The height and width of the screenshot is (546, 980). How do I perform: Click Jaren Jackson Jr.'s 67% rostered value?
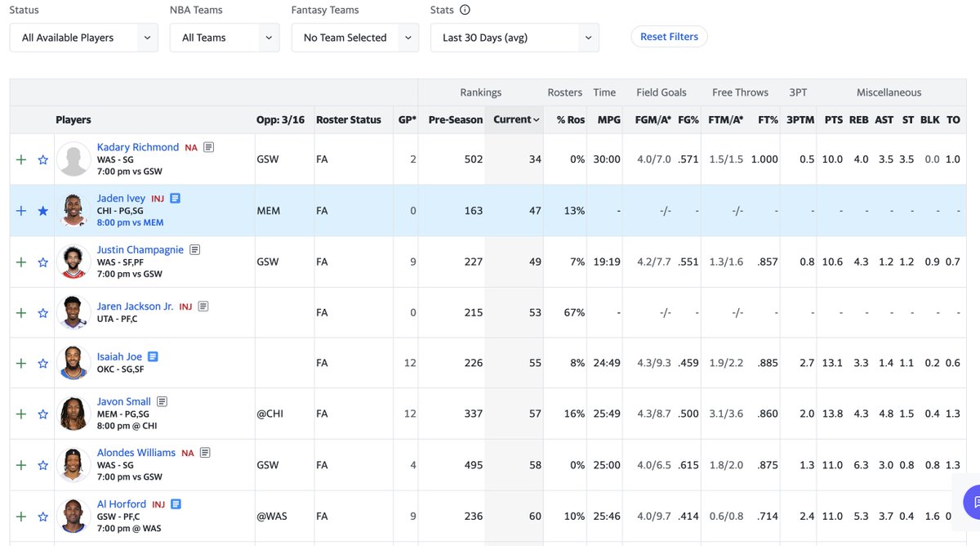tap(574, 312)
